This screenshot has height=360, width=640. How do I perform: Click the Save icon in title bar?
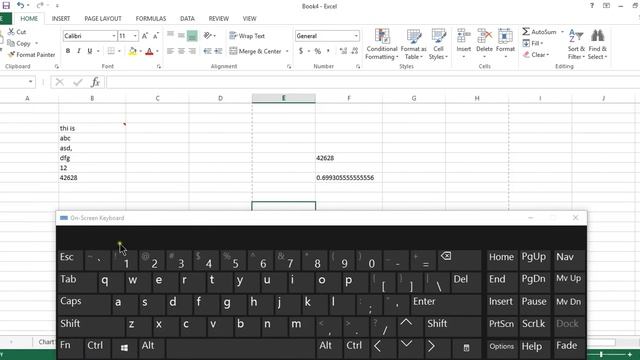[x=6, y=5]
